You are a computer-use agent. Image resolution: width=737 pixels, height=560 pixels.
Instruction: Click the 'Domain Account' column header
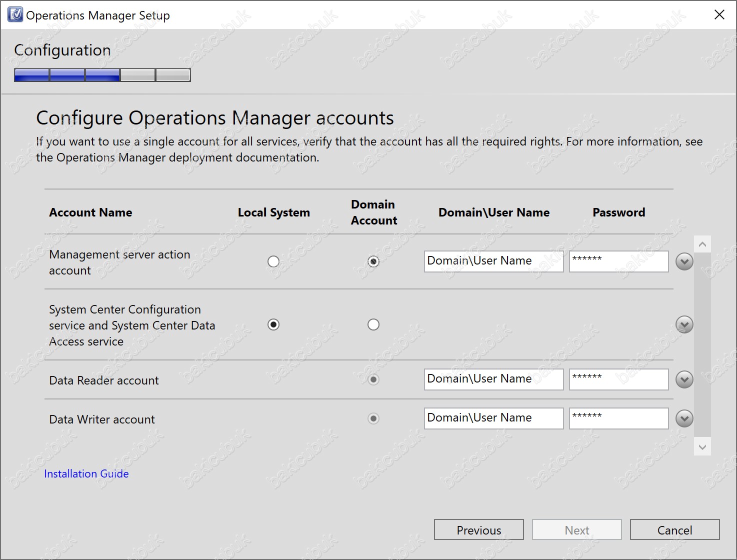pos(373,212)
